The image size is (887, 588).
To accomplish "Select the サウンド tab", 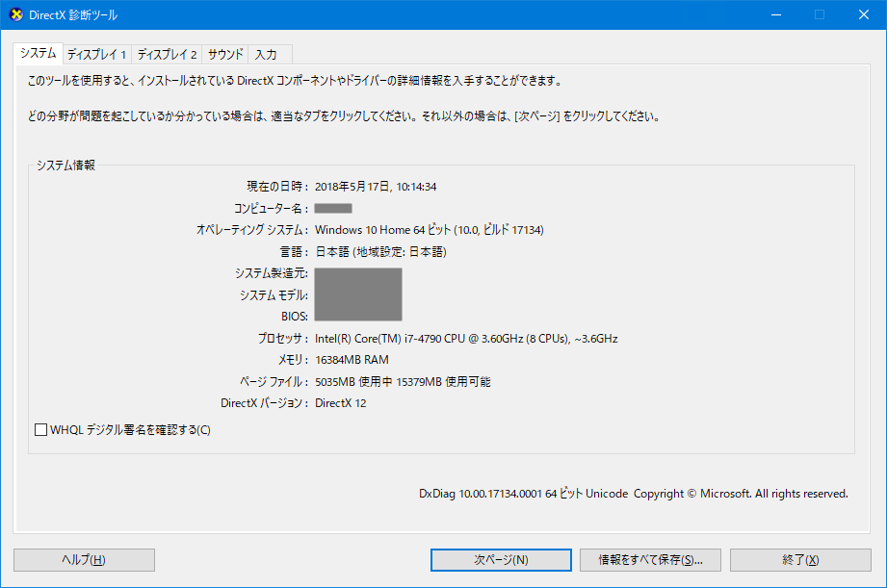I will 224,54.
